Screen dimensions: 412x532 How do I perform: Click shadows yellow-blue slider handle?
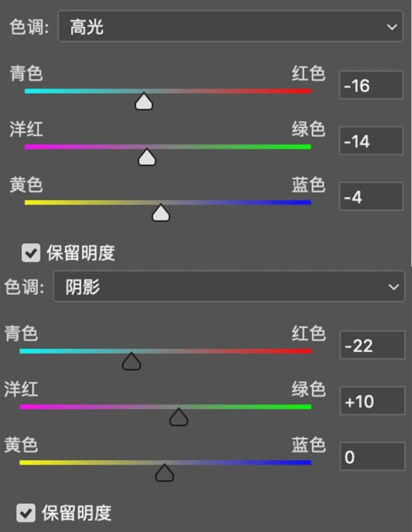(165, 473)
